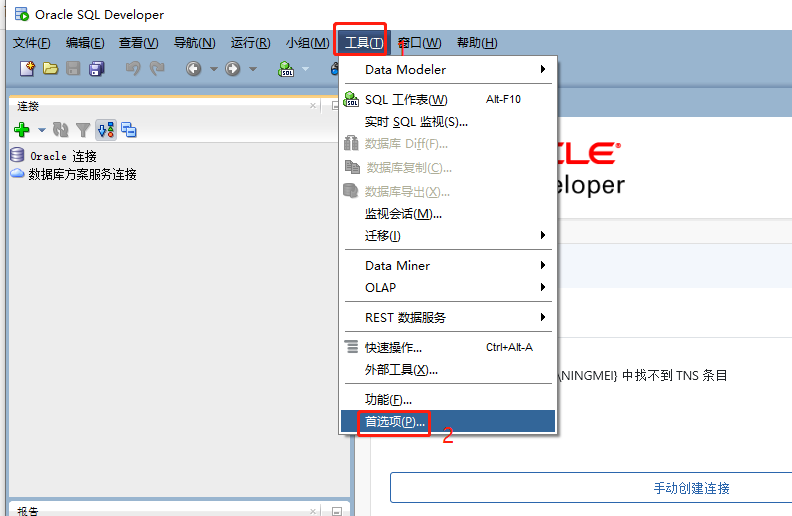Open the 运行(R) menu
The width and height of the screenshot is (792, 516).
pos(251,43)
